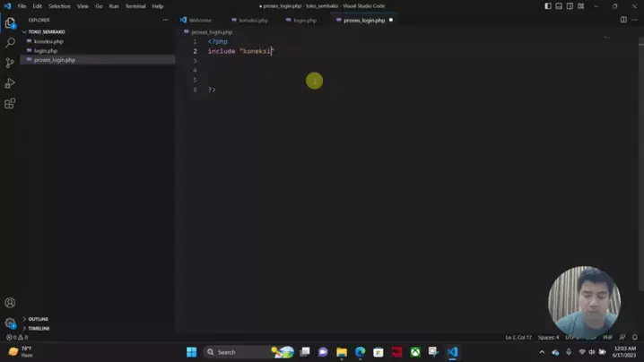Open the Search view in activity bar
Viewport: 644px width, 362px height.
10,43
